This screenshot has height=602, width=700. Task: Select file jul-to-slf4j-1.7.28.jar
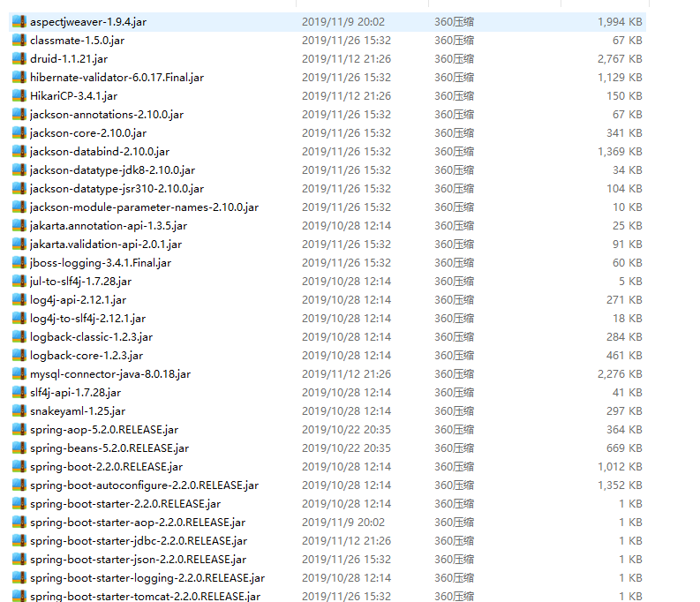click(81, 282)
